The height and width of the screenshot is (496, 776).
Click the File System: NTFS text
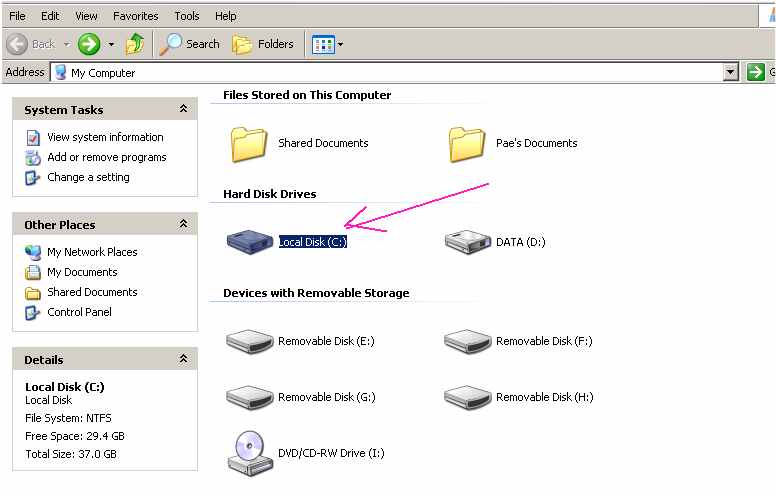click(68, 418)
